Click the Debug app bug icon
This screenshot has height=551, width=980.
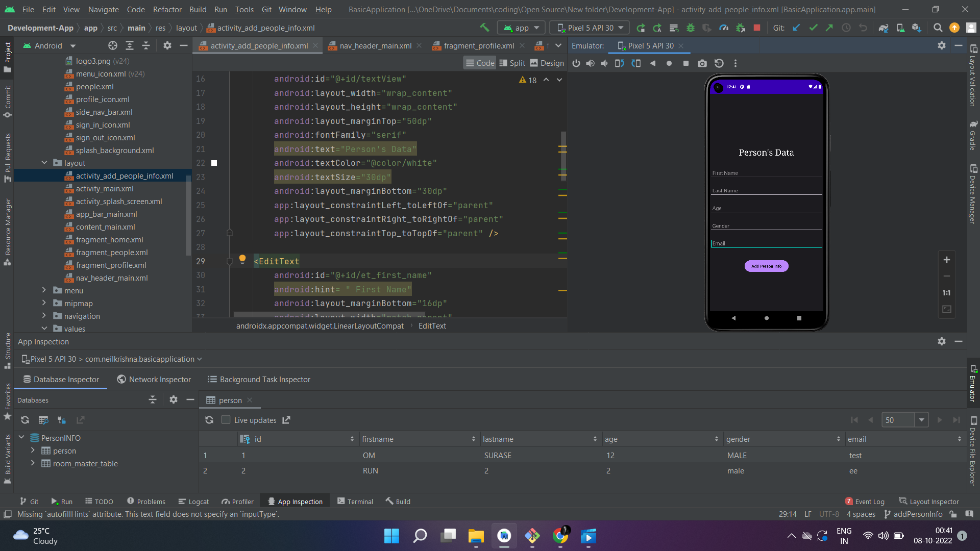tap(690, 28)
